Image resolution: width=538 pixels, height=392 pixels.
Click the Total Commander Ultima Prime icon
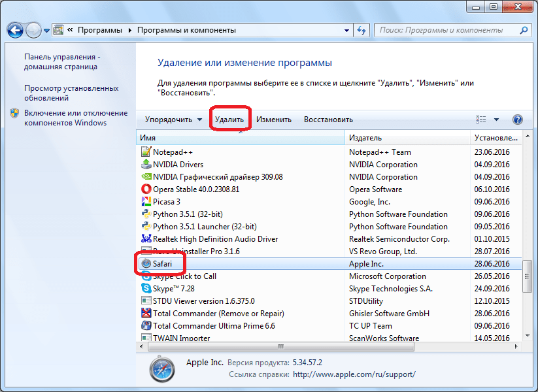[x=146, y=326]
